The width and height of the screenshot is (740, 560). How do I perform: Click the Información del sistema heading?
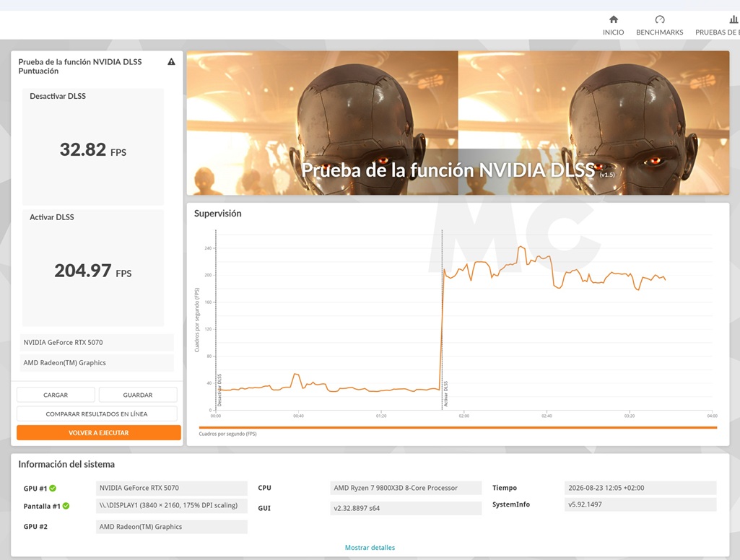(x=66, y=464)
